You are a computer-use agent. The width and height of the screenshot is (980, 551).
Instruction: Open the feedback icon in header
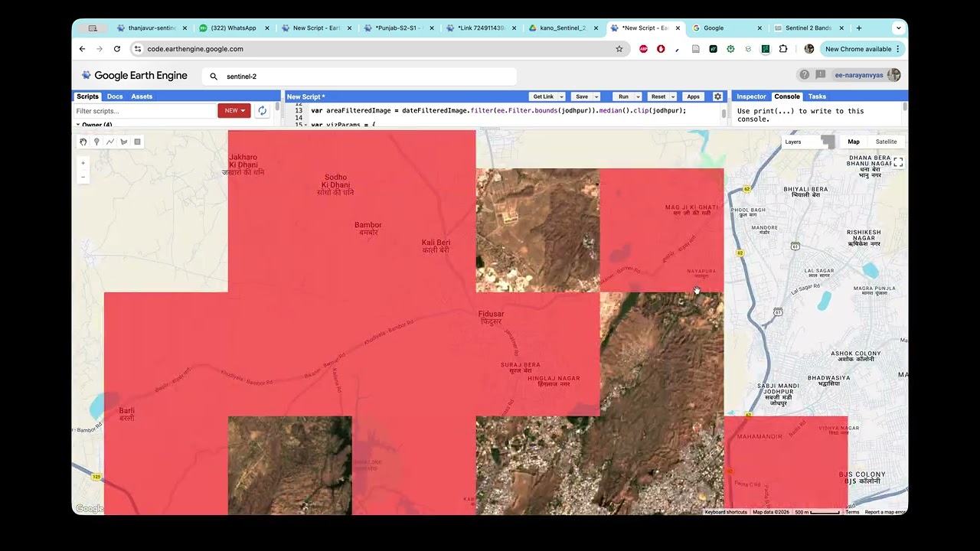[821, 75]
